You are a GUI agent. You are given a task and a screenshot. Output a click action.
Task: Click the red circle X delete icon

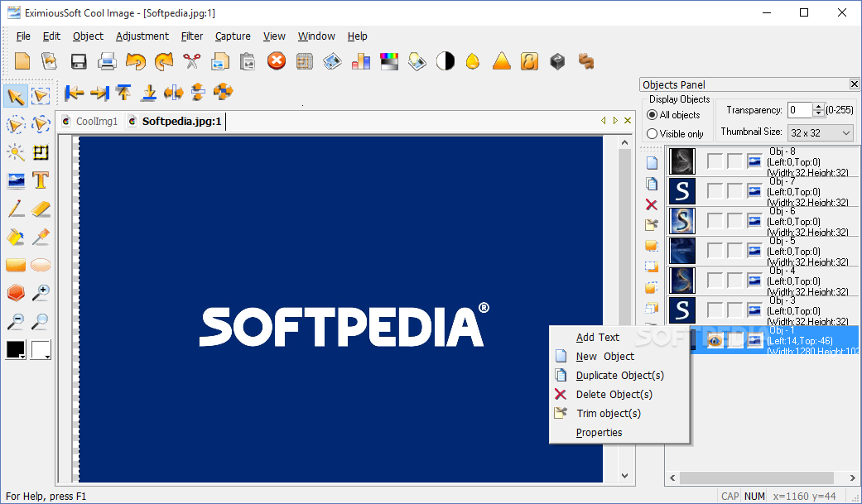click(277, 60)
